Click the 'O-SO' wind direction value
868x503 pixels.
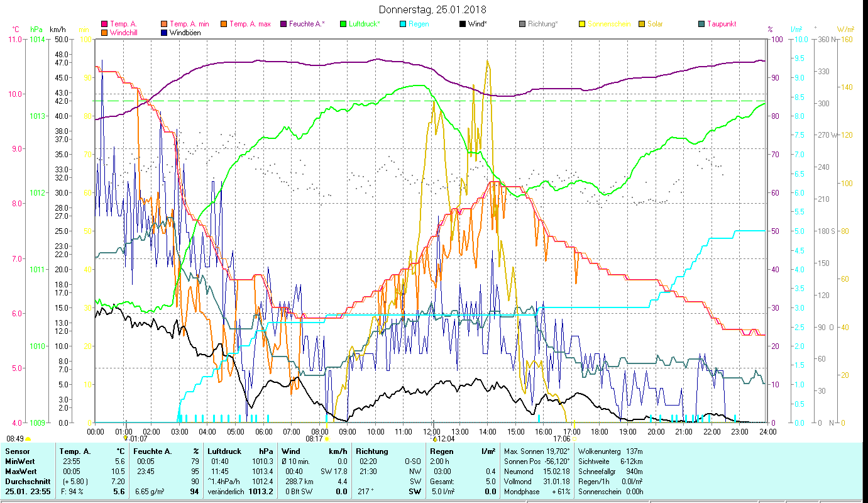coord(412,462)
